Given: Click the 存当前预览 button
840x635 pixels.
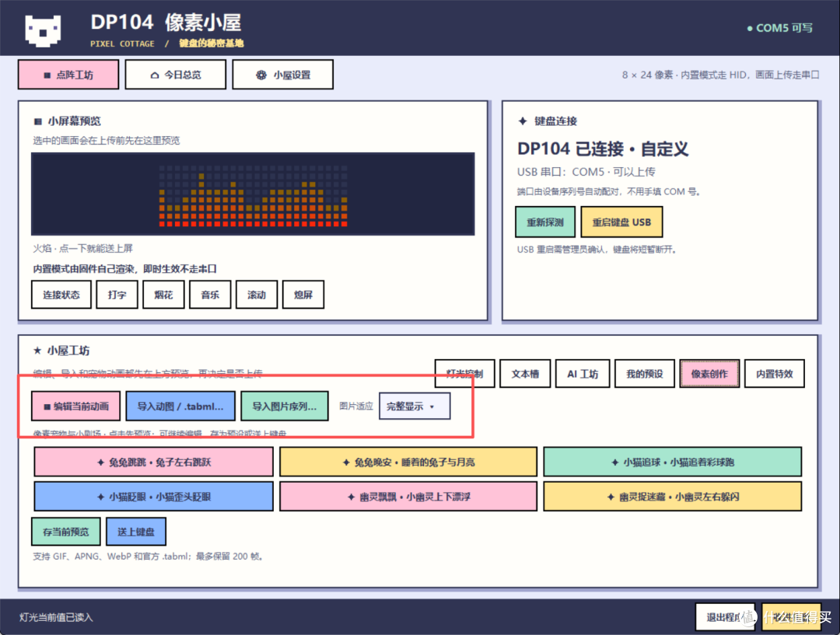Looking at the screenshot, I should [x=66, y=531].
